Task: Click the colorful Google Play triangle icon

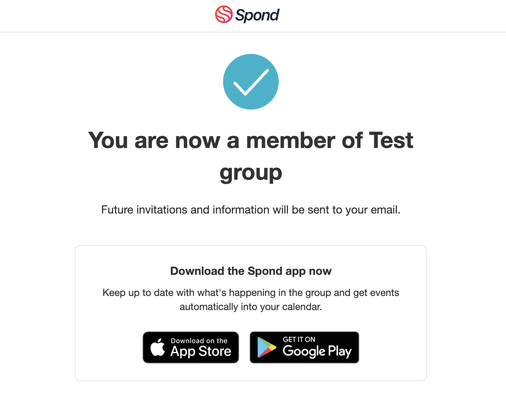Action: [267, 347]
